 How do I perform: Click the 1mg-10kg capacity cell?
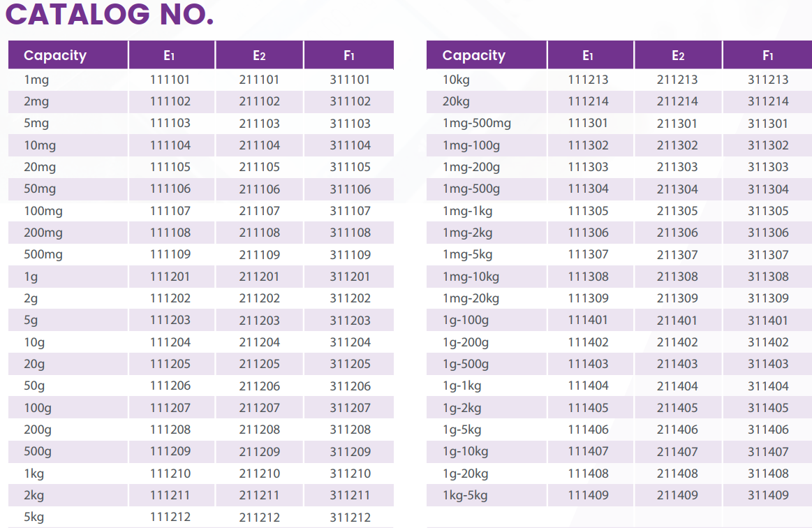(471, 277)
